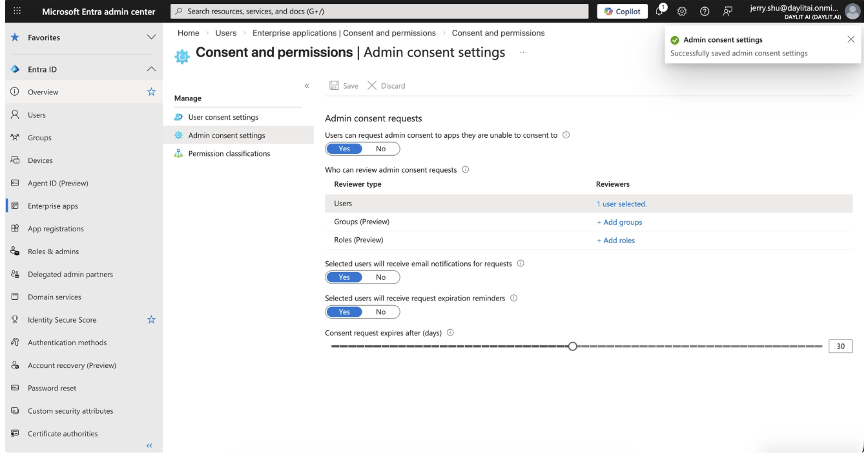The width and height of the screenshot is (868, 459).
Task: Open the ellipsis menu beside page title
Action: coord(523,52)
